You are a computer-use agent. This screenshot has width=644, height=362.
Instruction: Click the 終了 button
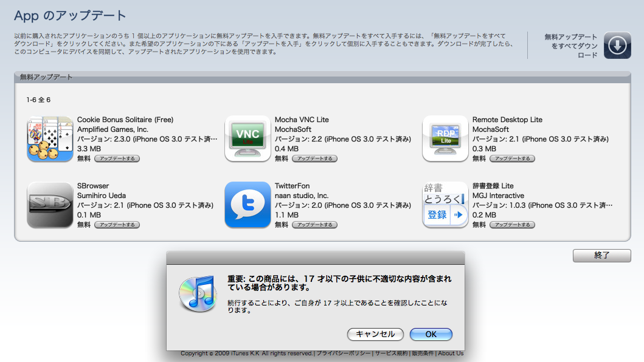pyautogui.click(x=601, y=255)
